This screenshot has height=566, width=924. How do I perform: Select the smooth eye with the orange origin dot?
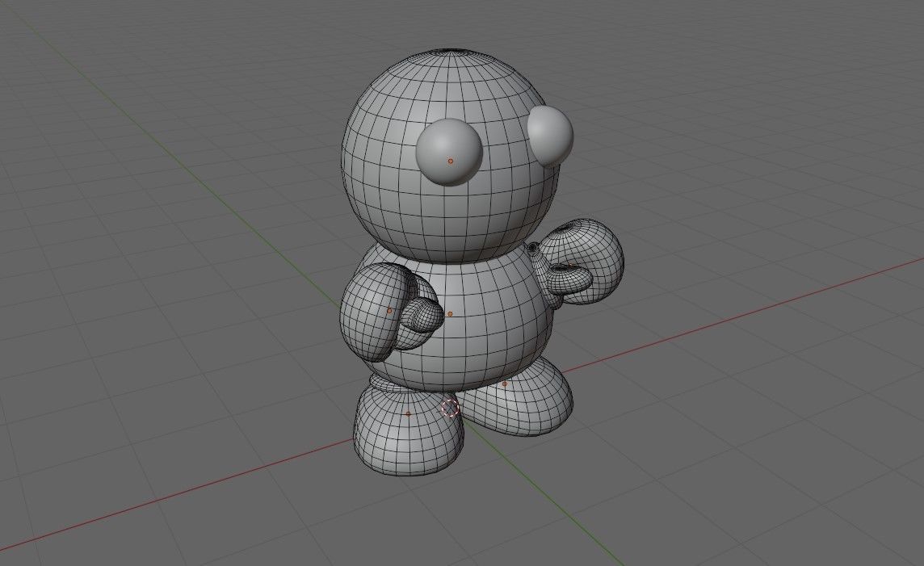[x=449, y=152]
